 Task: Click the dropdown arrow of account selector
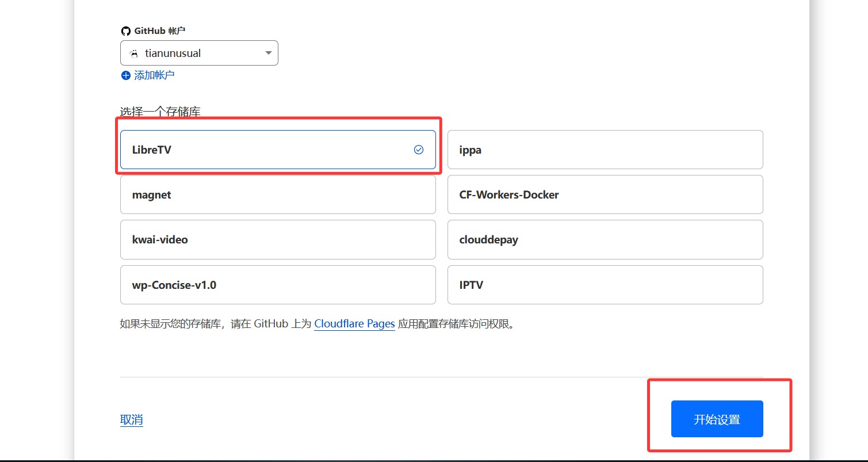point(268,53)
